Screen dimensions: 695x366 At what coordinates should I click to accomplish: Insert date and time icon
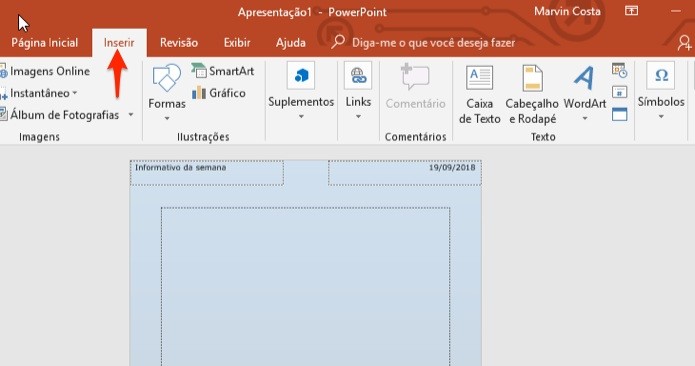click(x=620, y=70)
